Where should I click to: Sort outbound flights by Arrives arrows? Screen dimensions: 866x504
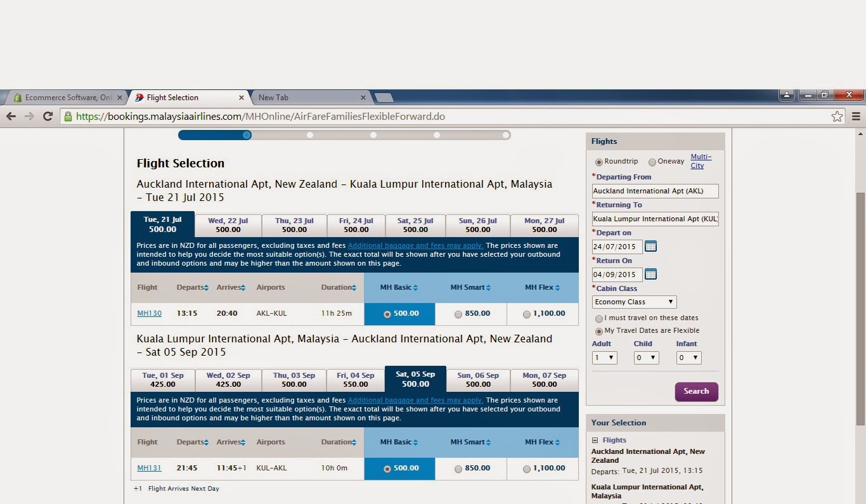pos(242,288)
